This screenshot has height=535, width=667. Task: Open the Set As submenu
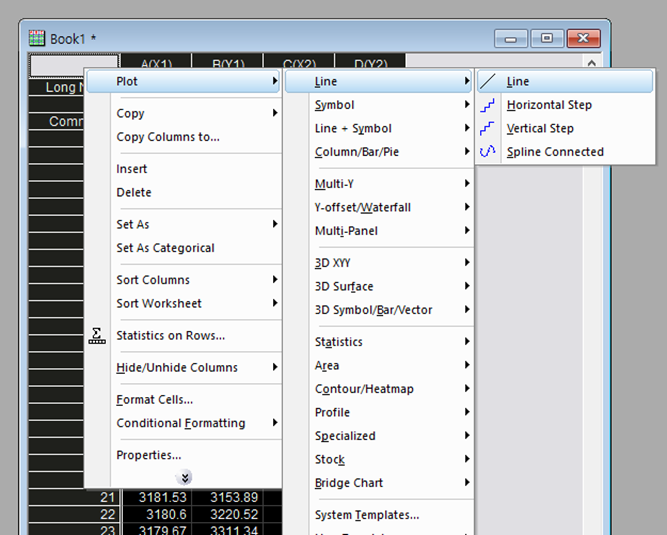tap(183, 224)
